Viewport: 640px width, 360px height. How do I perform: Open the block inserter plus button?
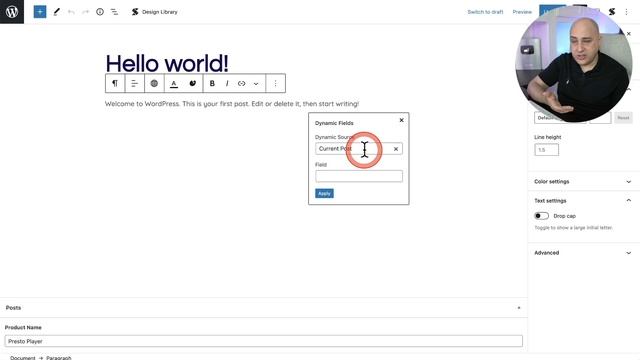[x=40, y=12]
